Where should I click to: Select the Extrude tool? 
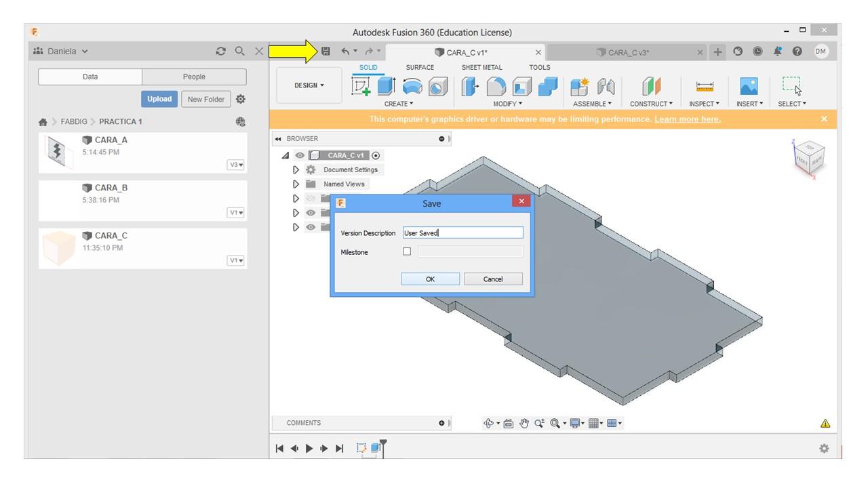(x=386, y=86)
